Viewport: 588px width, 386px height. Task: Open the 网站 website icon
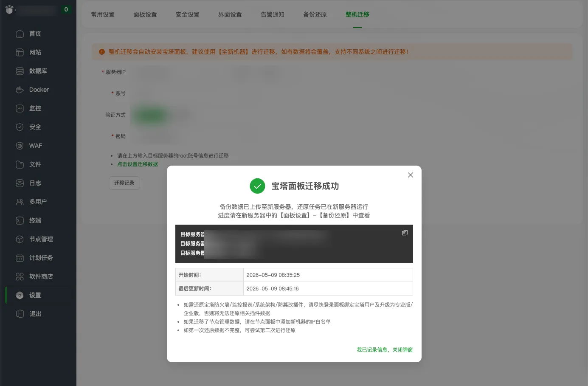coord(20,52)
